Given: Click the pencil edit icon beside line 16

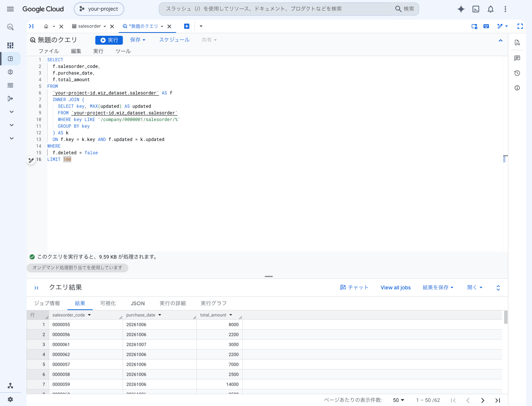Looking at the screenshot, I should coord(31,160).
